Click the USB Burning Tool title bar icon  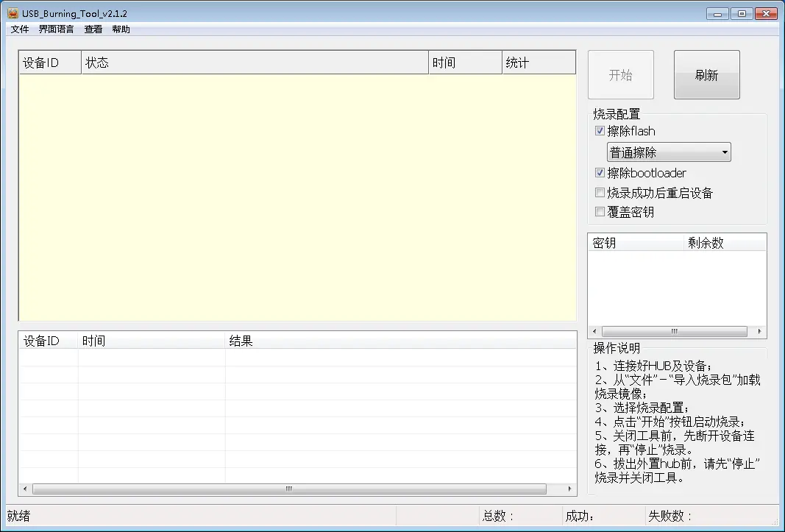click(x=13, y=13)
